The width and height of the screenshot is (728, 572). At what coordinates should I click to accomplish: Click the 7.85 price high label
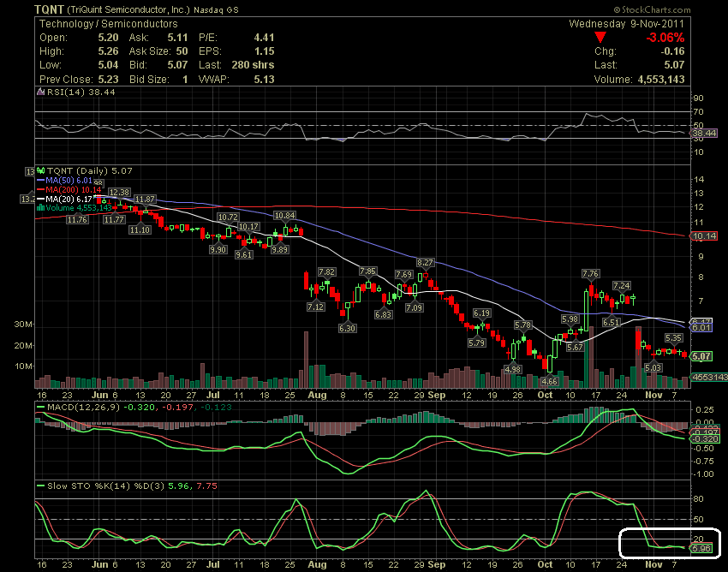pyautogui.click(x=367, y=271)
